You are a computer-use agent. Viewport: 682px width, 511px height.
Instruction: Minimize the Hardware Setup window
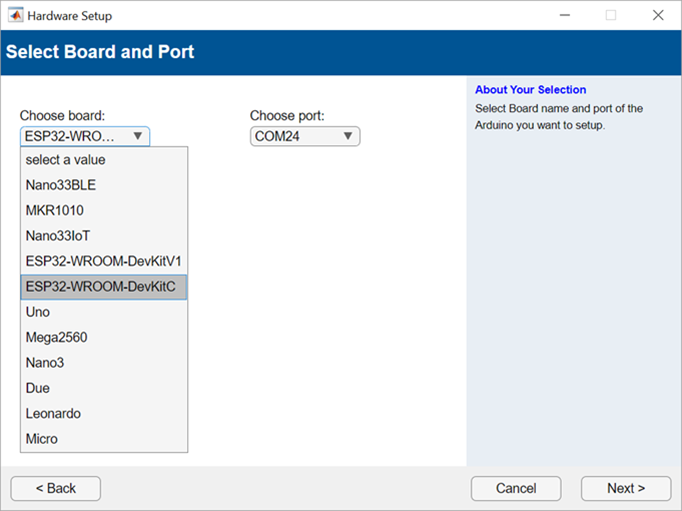point(565,16)
